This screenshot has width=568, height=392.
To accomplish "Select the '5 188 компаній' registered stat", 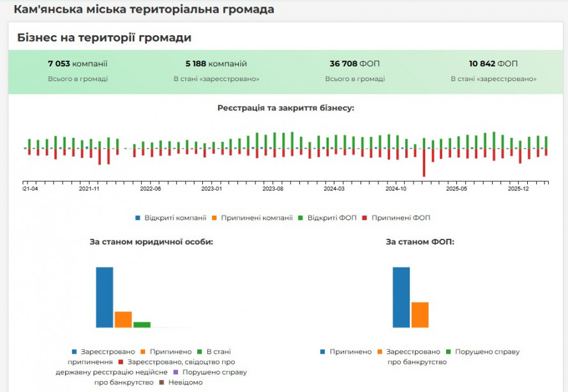I will (x=216, y=64).
